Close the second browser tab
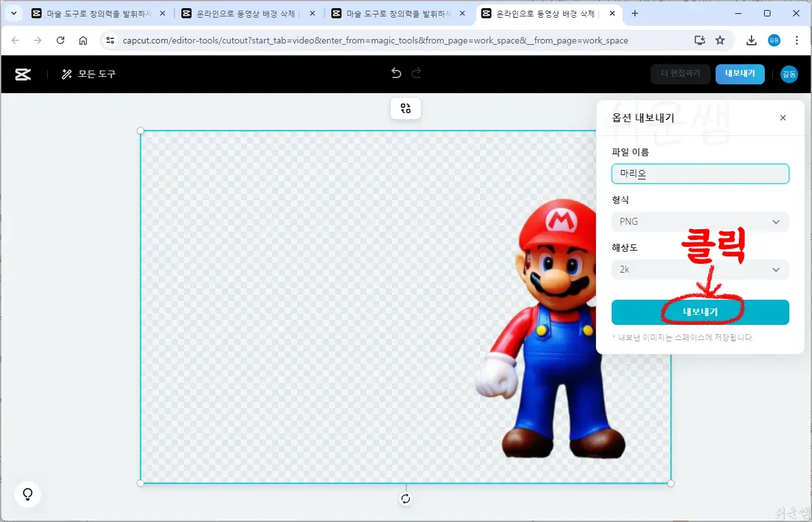Image resolution: width=812 pixels, height=522 pixels. pyautogui.click(x=312, y=13)
